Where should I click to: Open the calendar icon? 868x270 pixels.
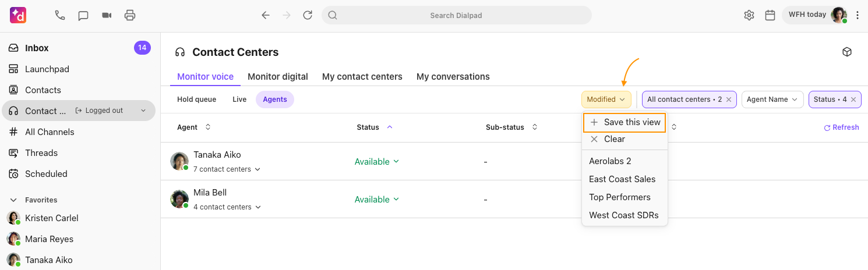770,15
